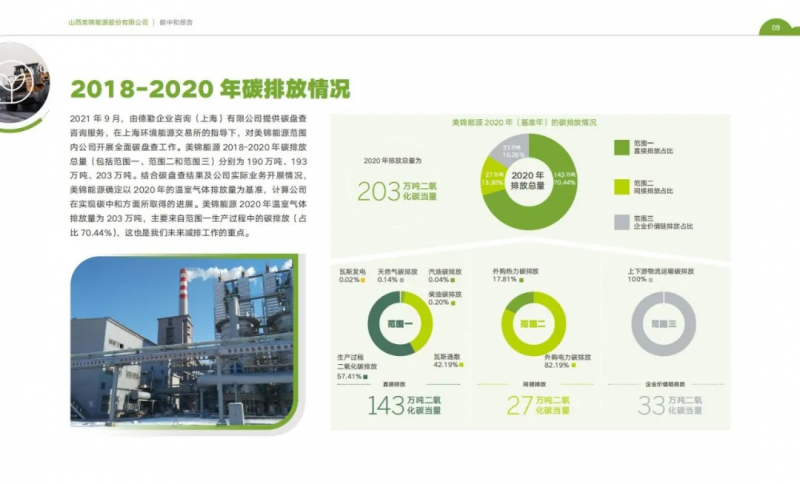800x484 pixels.
Task: Click the header text 山西美锦能源股份有限公司
Action: pyautogui.click(x=108, y=22)
